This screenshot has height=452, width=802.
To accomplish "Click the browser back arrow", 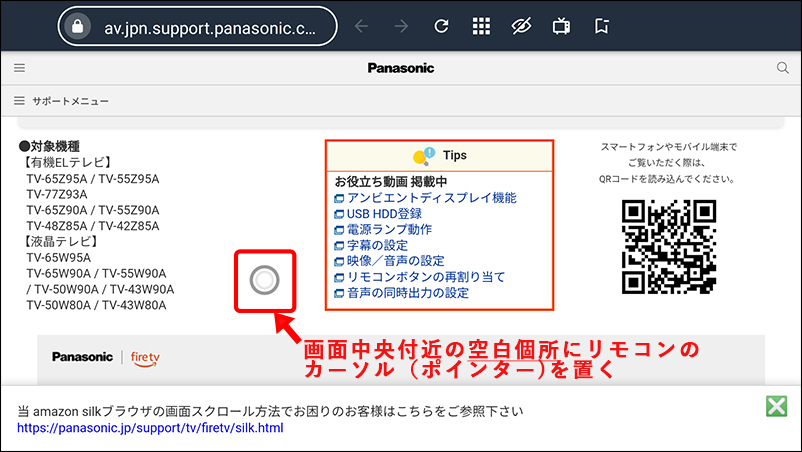I will click(363, 26).
